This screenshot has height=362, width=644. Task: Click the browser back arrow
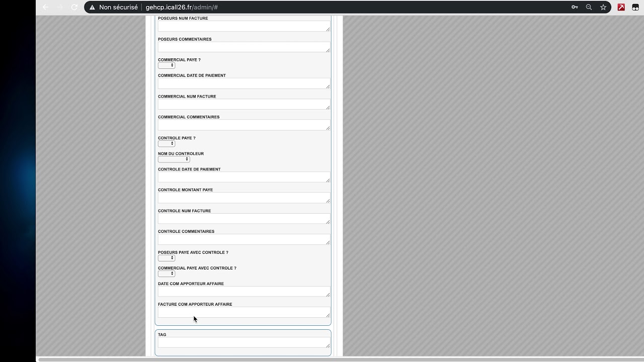pyautogui.click(x=46, y=7)
